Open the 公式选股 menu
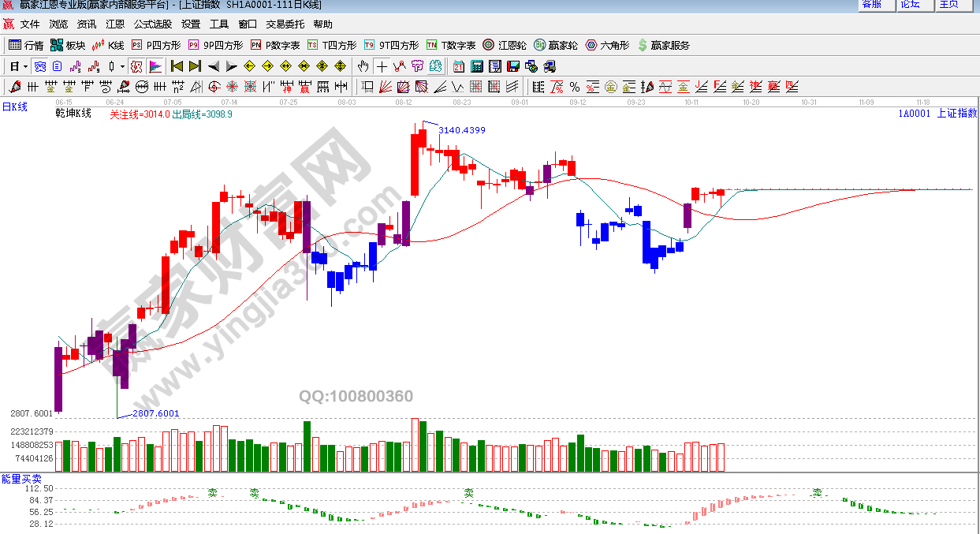 152,24
